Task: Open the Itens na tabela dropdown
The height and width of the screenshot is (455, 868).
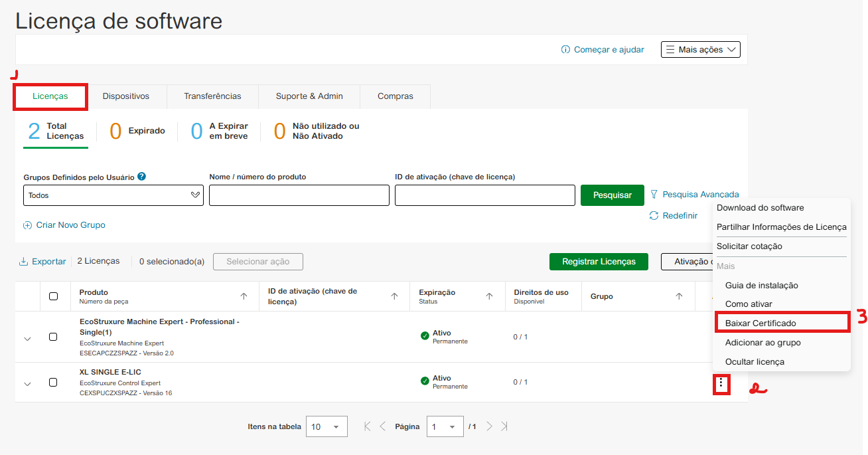Action: point(326,426)
